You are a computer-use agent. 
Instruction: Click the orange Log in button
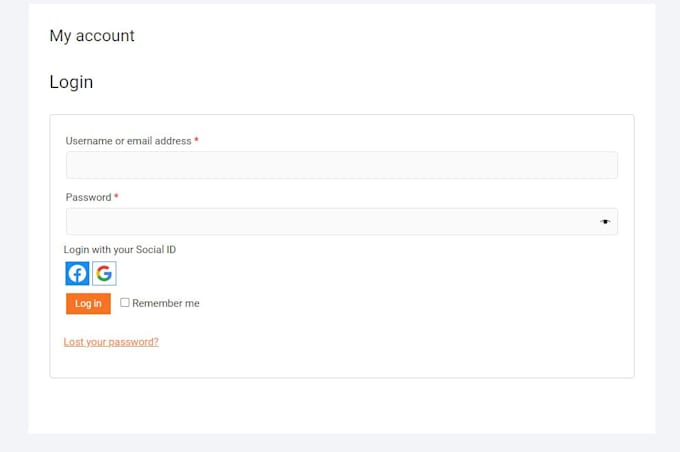[x=88, y=304]
